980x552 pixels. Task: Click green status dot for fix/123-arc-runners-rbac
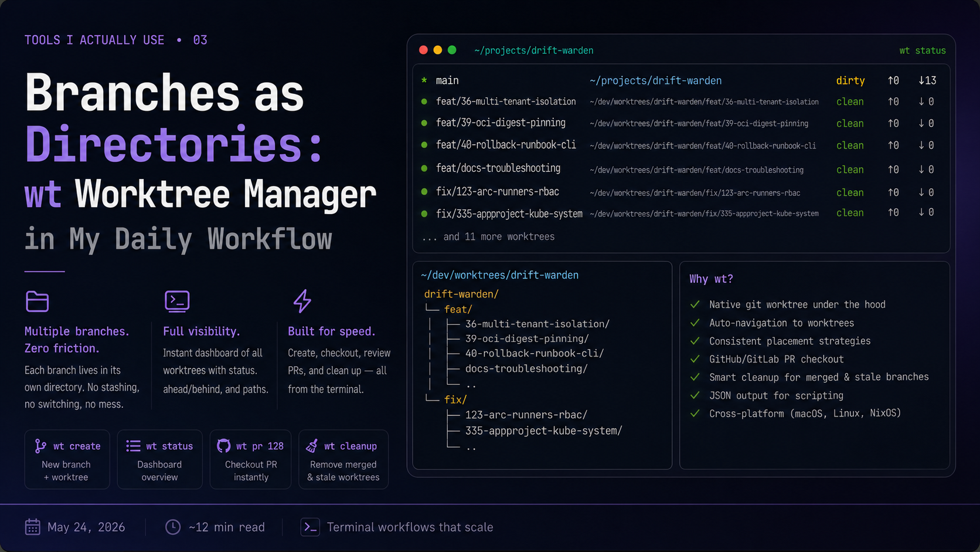point(424,192)
